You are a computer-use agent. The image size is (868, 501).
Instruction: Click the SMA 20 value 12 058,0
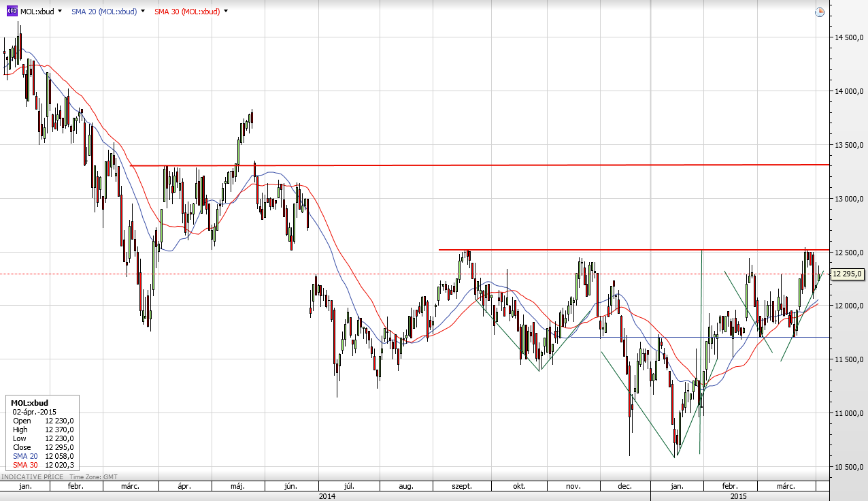59,456
